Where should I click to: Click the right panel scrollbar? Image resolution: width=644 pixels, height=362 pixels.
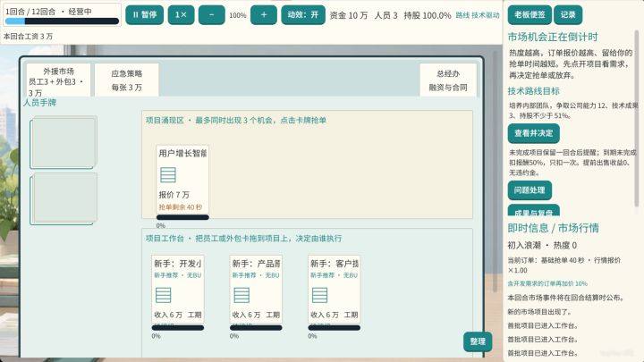(638, 119)
